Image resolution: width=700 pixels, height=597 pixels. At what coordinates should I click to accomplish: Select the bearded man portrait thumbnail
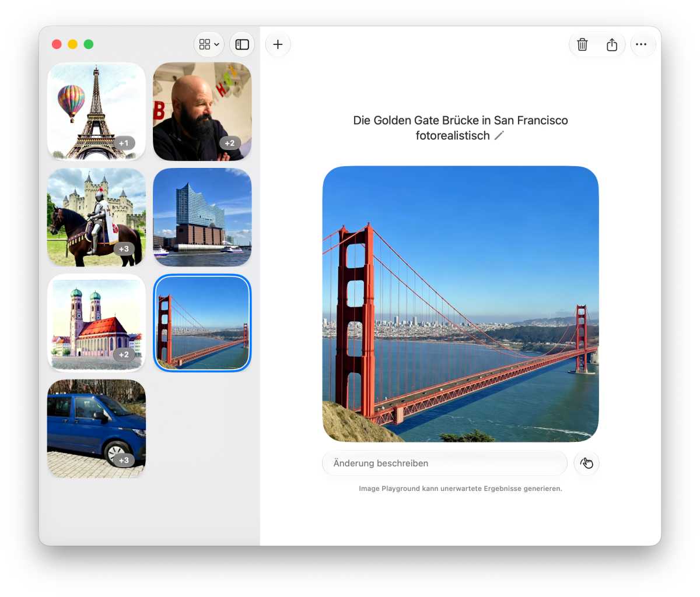[202, 111]
